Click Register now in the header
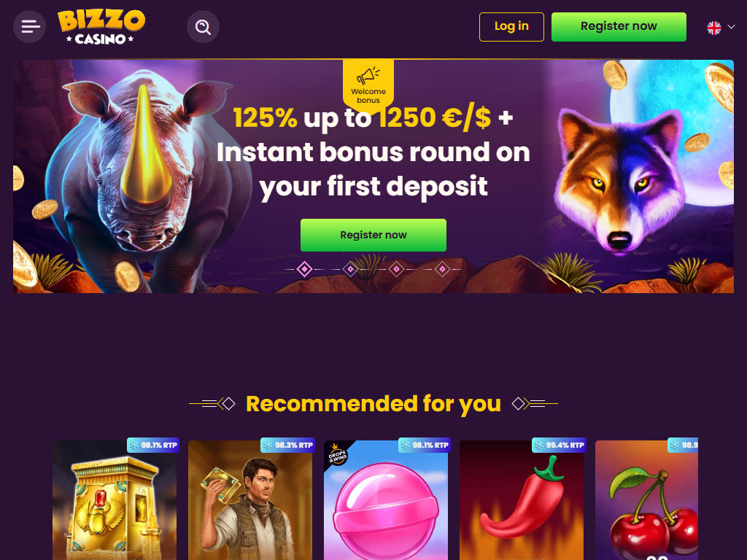The image size is (747, 560). tap(619, 27)
